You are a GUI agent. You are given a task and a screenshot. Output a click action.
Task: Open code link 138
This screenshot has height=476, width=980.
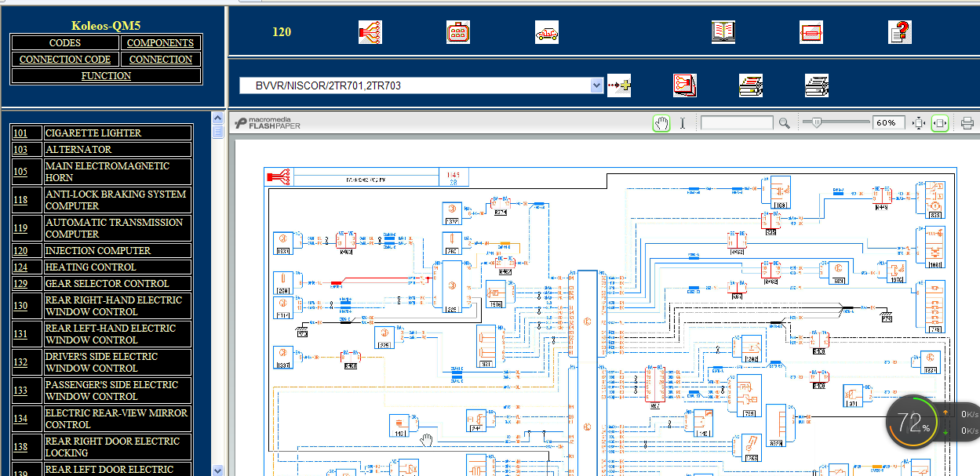[20, 447]
